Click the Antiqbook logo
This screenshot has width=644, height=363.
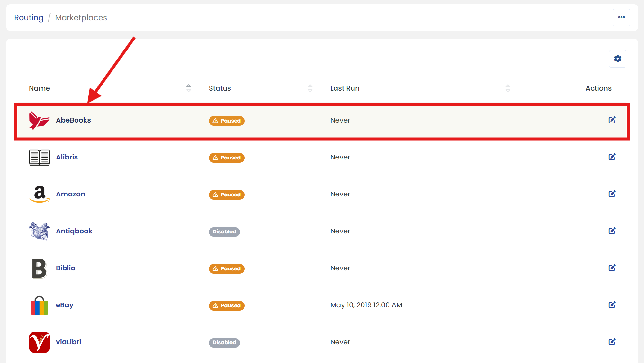[39, 231]
